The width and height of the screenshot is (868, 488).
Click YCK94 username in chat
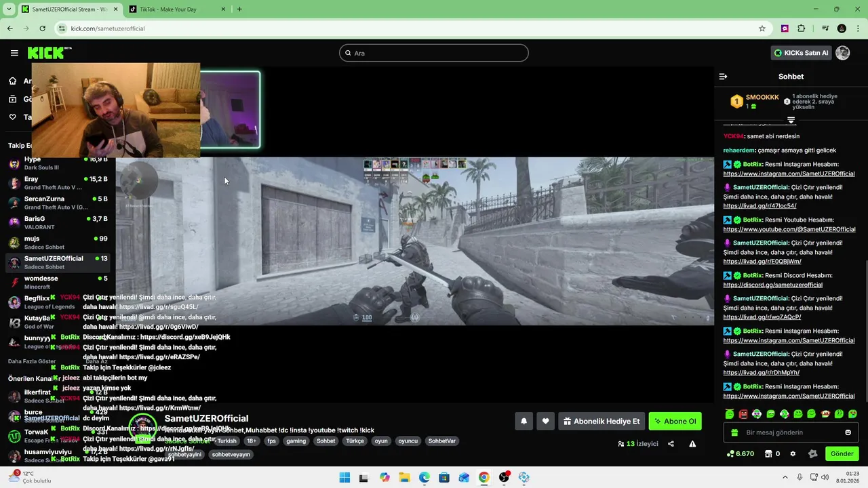click(733, 136)
